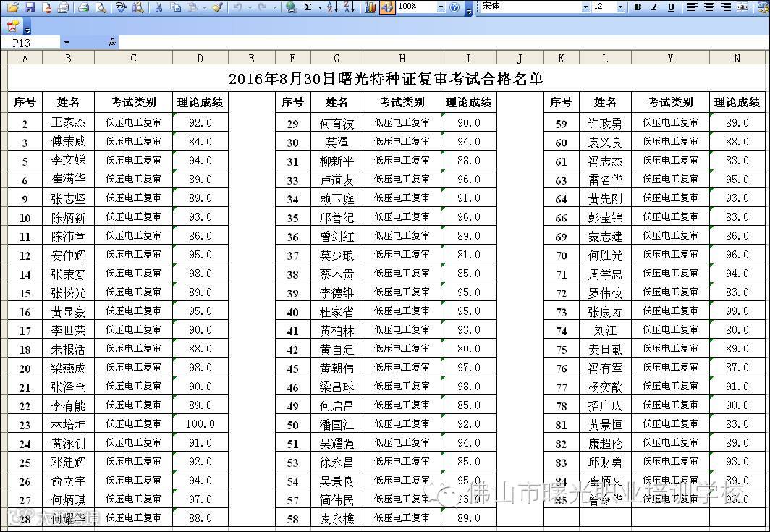The height and width of the screenshot is (532, 770).
Task: Click the fx insert function button
Action: click(x=112, y=43)
